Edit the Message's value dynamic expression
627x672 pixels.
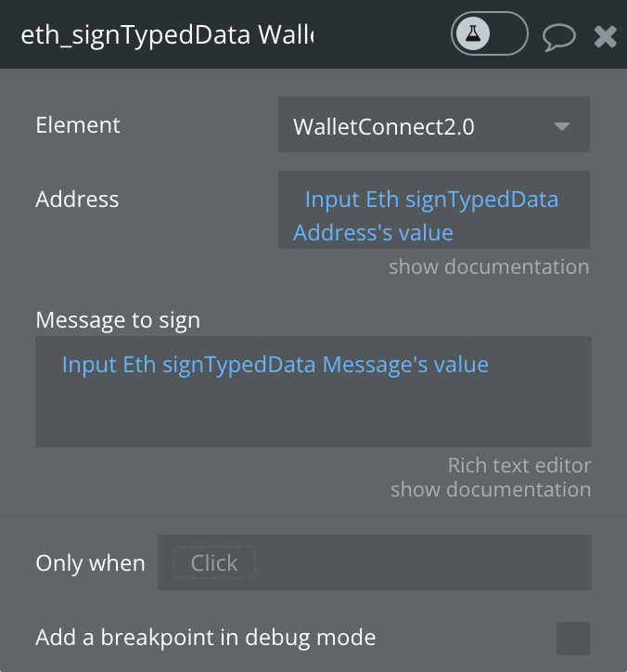pos(275,365)
